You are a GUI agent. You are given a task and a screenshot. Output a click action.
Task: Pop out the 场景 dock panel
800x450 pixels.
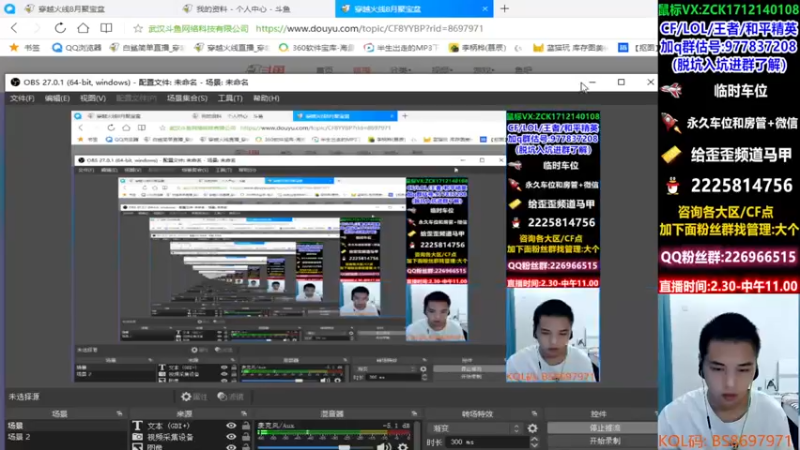tap(119, 414)
